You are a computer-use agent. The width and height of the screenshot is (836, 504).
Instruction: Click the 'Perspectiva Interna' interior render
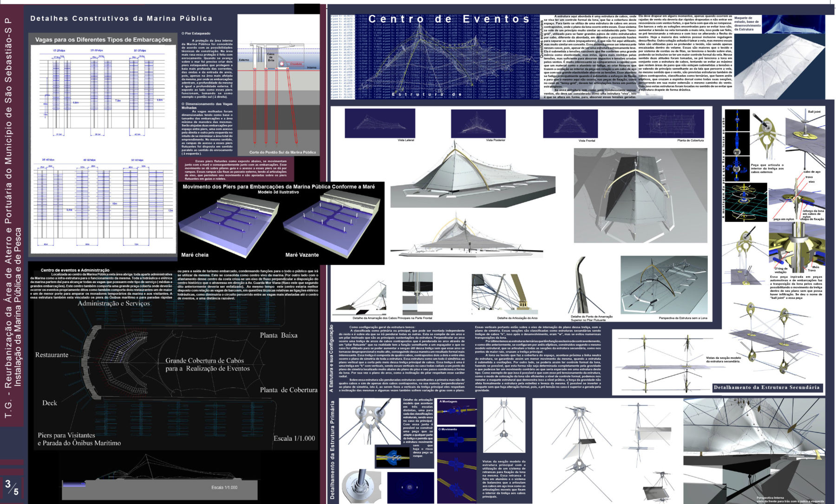click(754, 450)
